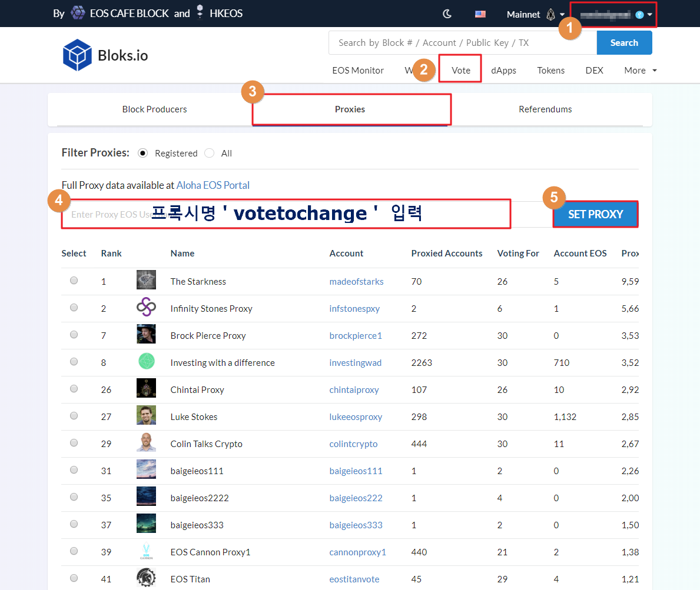Open language flag selector
Viewport: 700px width, 590px height.
(480, 14)
